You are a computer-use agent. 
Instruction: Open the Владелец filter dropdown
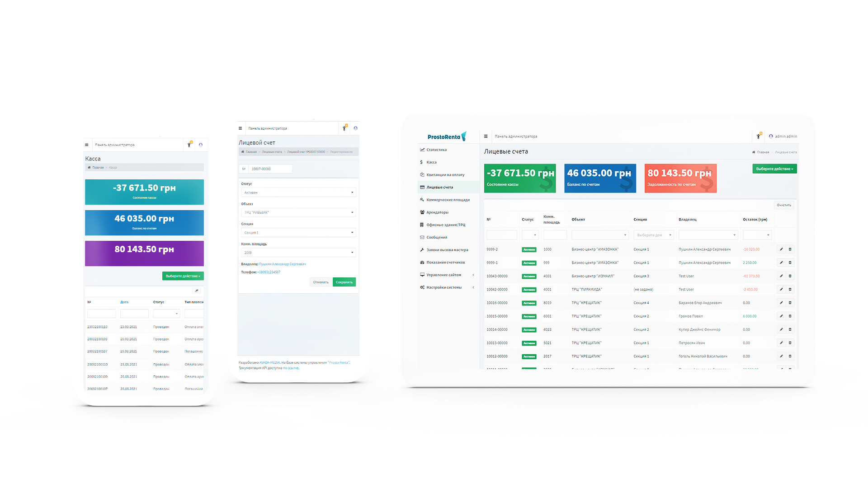708,235
